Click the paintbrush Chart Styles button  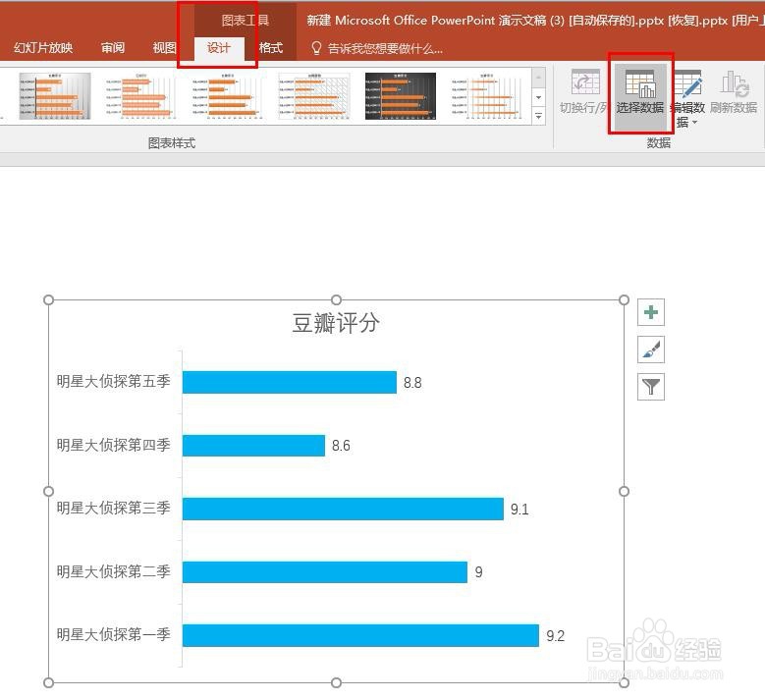point(651,350)
